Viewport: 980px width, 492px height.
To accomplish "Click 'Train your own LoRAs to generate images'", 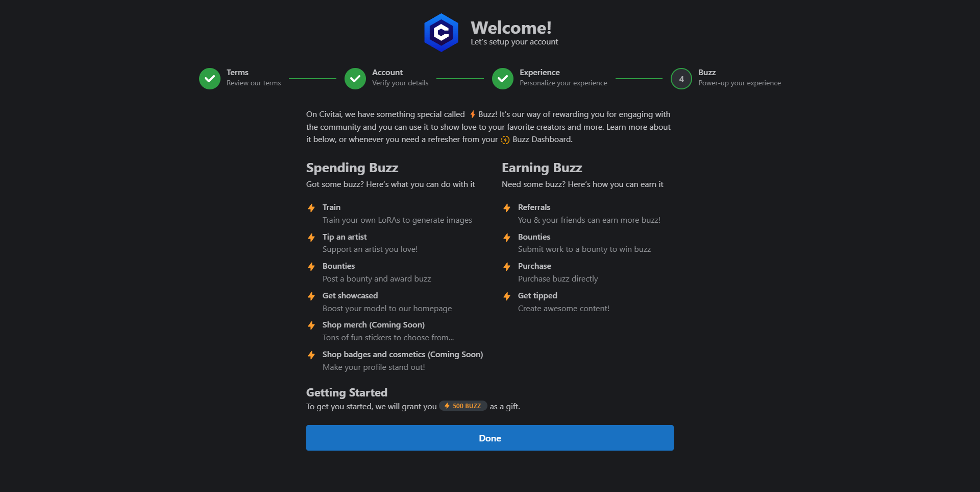I will click(397, 220).
